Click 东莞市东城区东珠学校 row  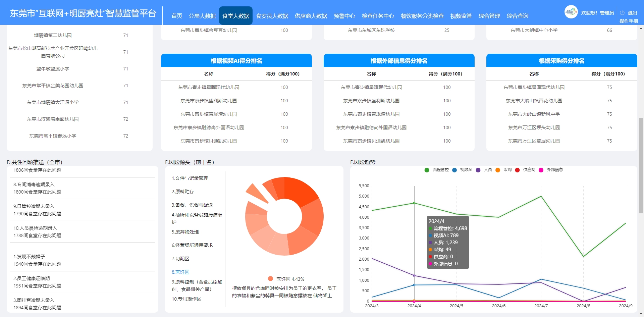pyautogui.click(x=399, y=30)
